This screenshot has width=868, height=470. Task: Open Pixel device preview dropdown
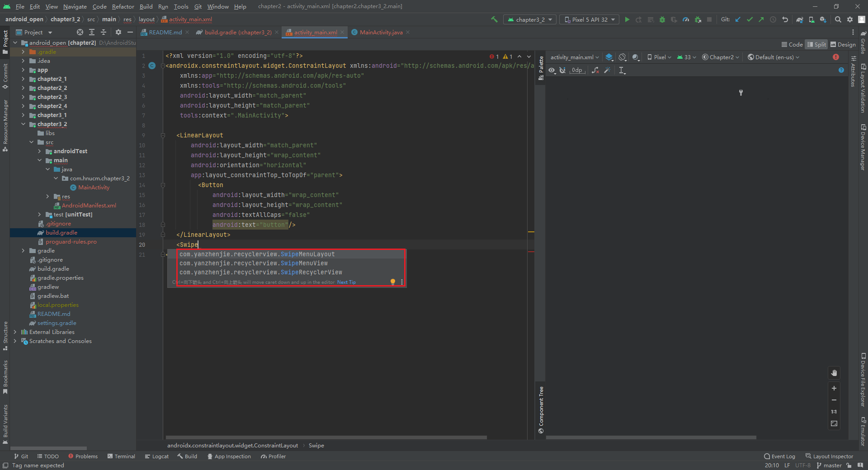(659, 57)
